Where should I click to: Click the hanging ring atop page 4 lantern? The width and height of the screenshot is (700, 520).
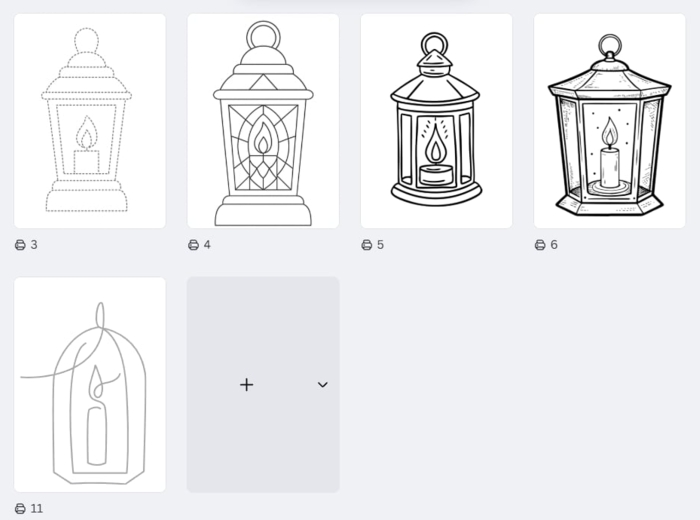pos(263,35)
